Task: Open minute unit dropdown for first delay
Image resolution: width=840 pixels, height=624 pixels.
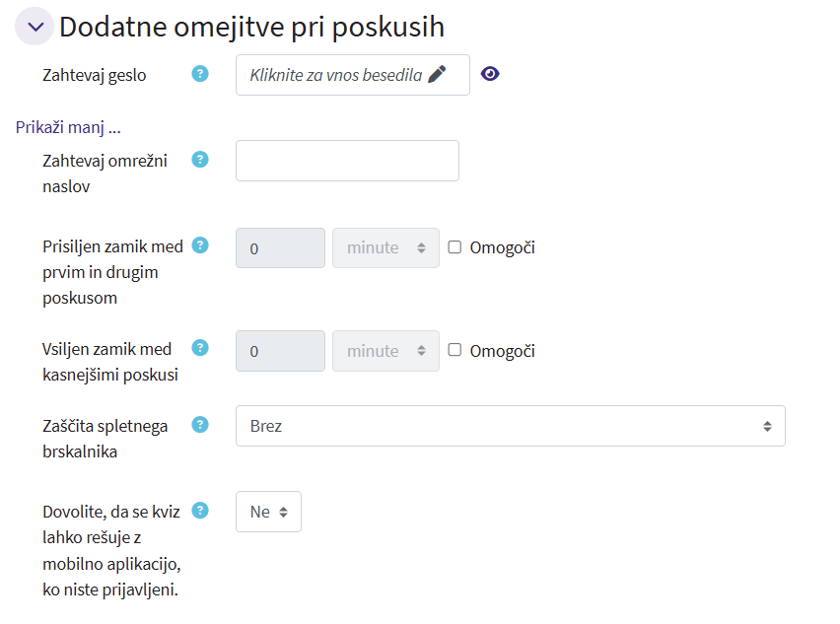Action: 385,248
